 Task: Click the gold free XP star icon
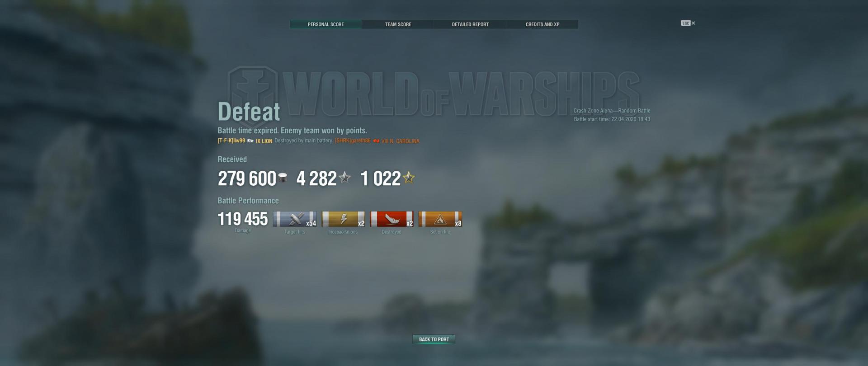point(409,178)
